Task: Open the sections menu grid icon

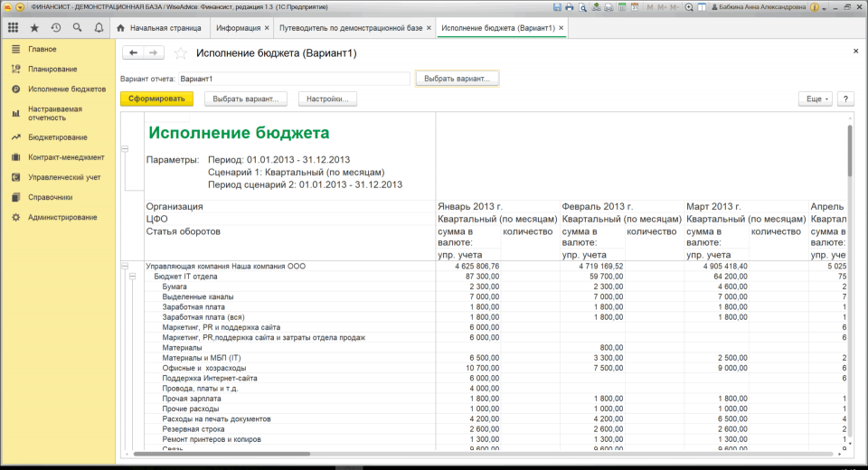Action: click(x=13, y=28)
